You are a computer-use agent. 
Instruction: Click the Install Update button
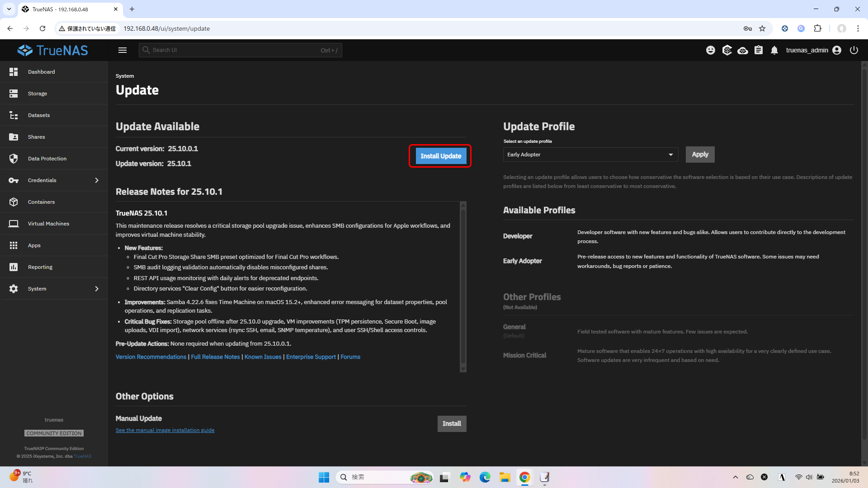[441, 156]
